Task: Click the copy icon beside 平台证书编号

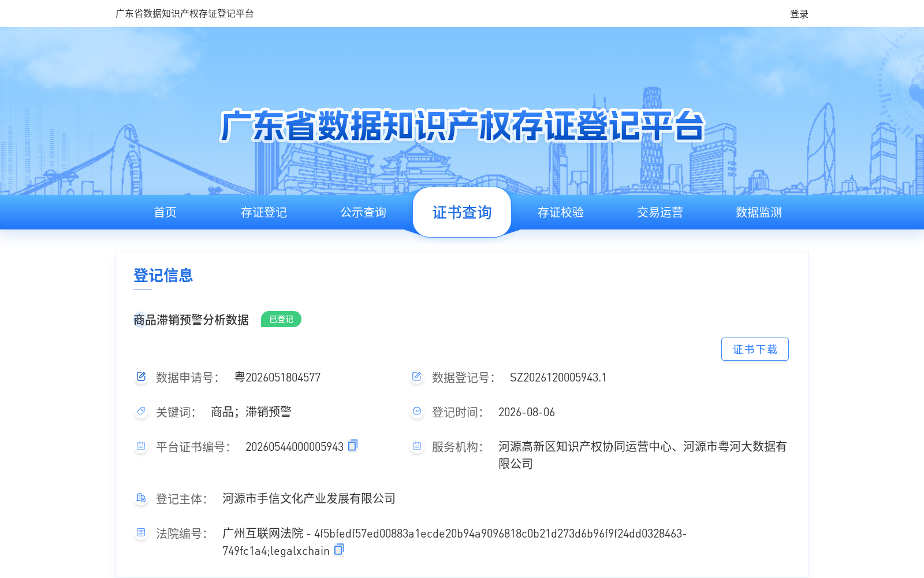Action: pyautogui.click(x=353, y=445)
